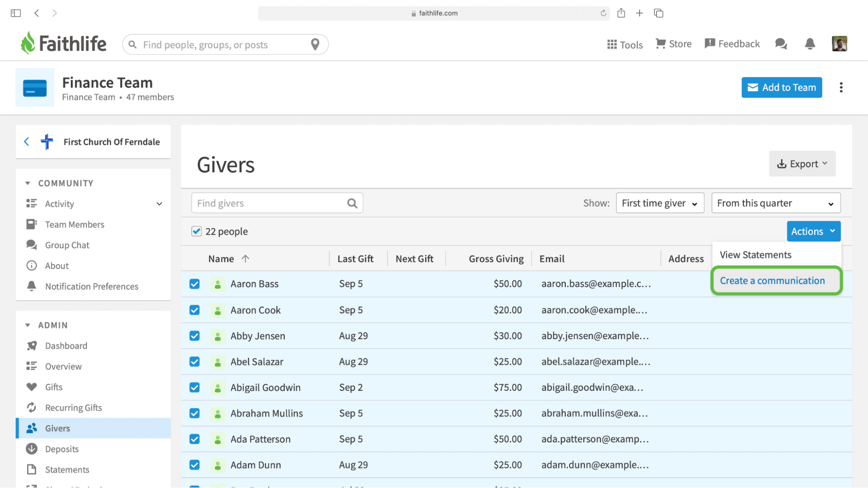Open the notifications bell
Image resolution: width=868 pixels, height=488 pixels.
coord(810,44)
